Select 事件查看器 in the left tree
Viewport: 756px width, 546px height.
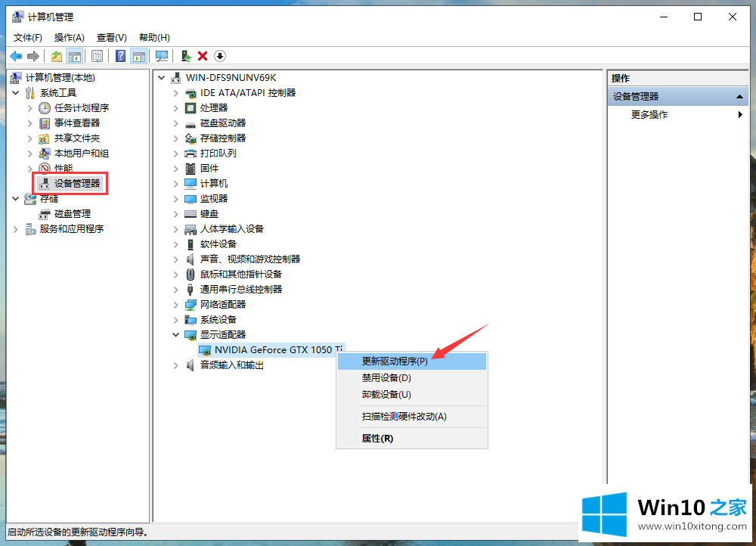(x=77, y=123)
